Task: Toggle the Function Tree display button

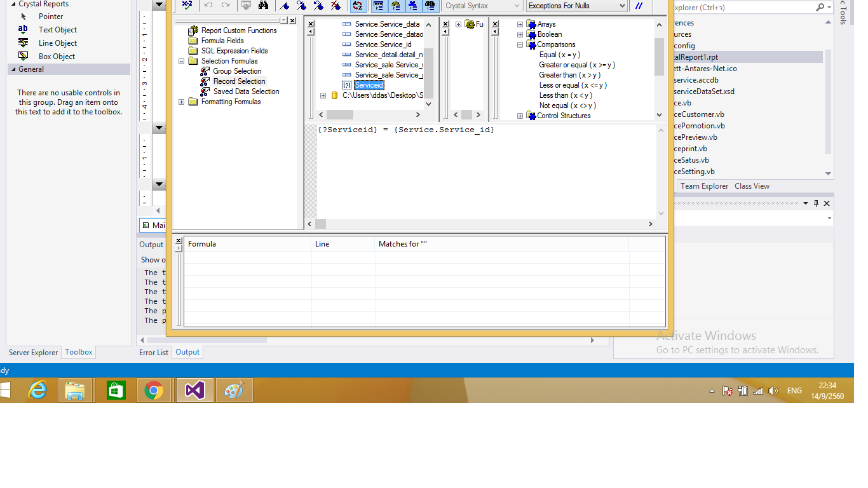Action: pos(395,6)
